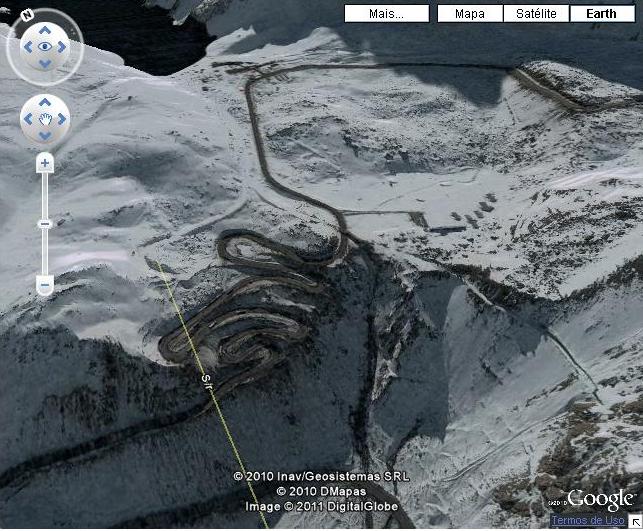643x531 pixels.
Task: Tilt view down with look-joystick arrow
Action: [x=45, y=64]
